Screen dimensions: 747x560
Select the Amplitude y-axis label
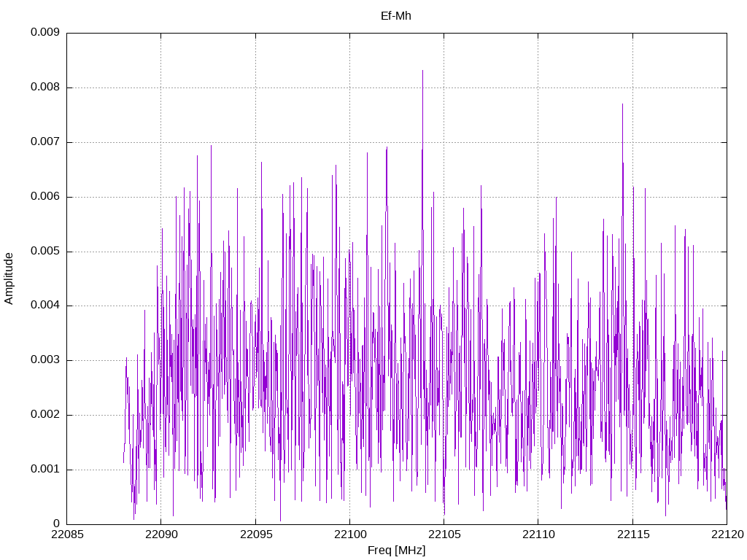click(9, 279)
